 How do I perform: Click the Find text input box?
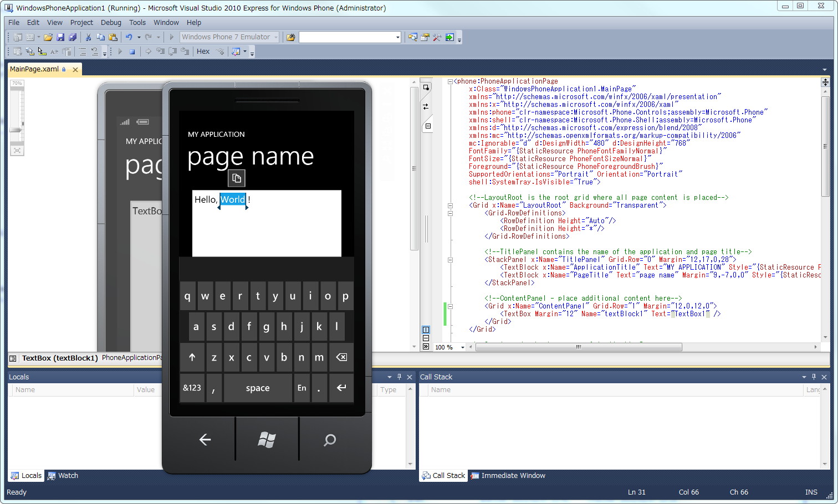click(x=346, y=37)
